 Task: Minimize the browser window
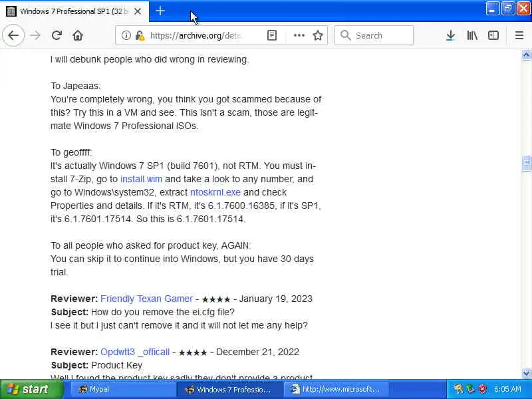point(492,9)
